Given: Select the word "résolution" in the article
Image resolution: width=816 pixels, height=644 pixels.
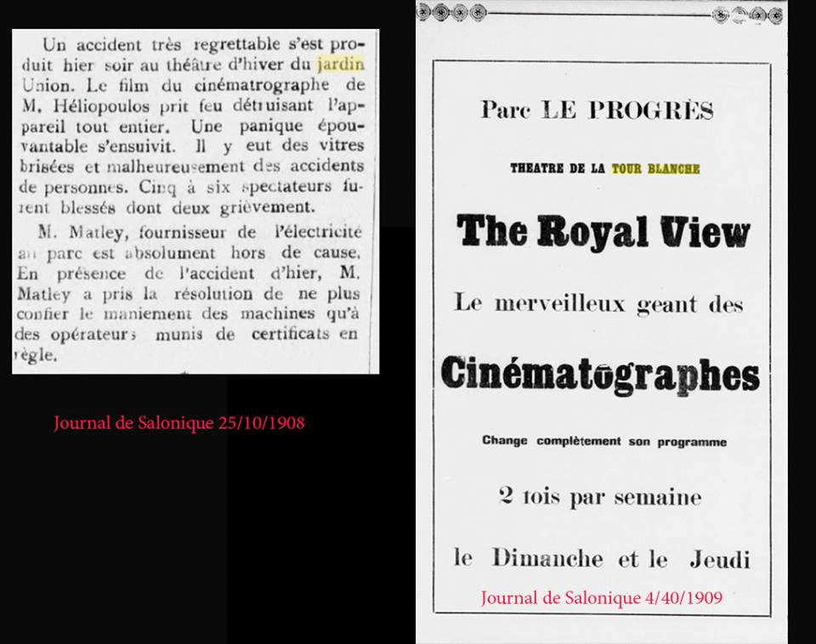Looking at the screenshot, I should tap(214, 294).
